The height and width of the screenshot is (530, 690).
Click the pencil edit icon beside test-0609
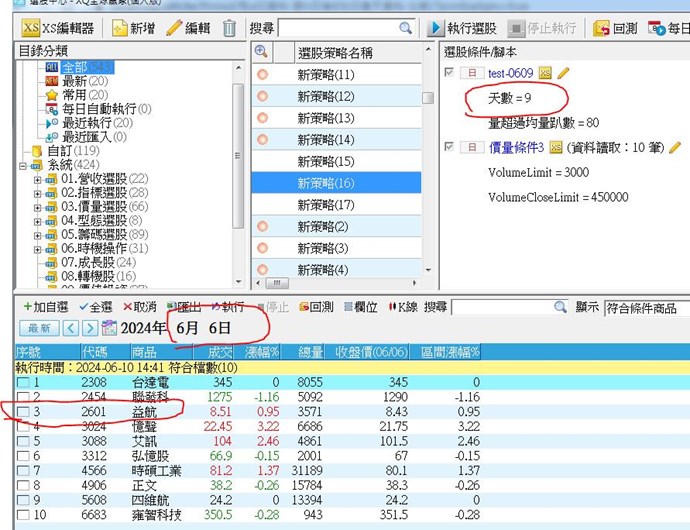[563, 73]
